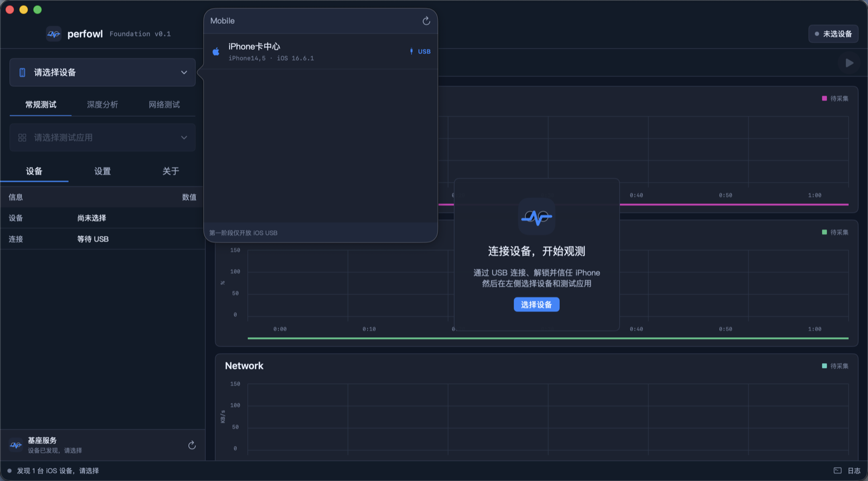Viewport: 868px width, 481px height.
Task: Click the 尚未选择 value
Action: (92, 218)
